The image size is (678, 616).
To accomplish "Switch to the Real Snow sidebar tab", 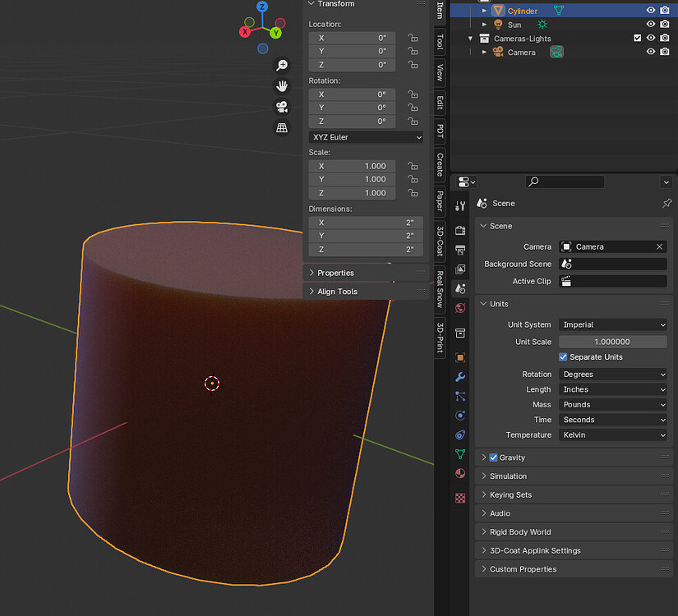I will [x=440, y=289].
